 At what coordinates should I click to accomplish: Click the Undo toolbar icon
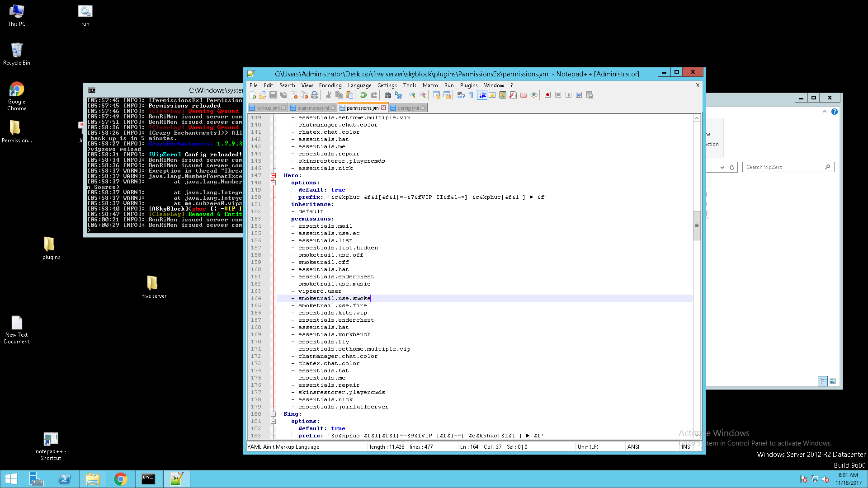[x=363, y=95]
